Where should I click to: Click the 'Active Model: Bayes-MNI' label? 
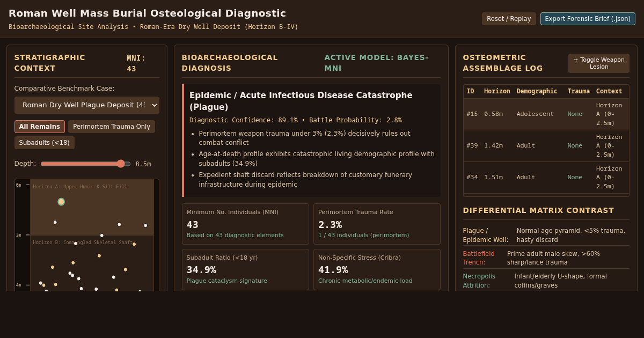click(x=376, y=63)
